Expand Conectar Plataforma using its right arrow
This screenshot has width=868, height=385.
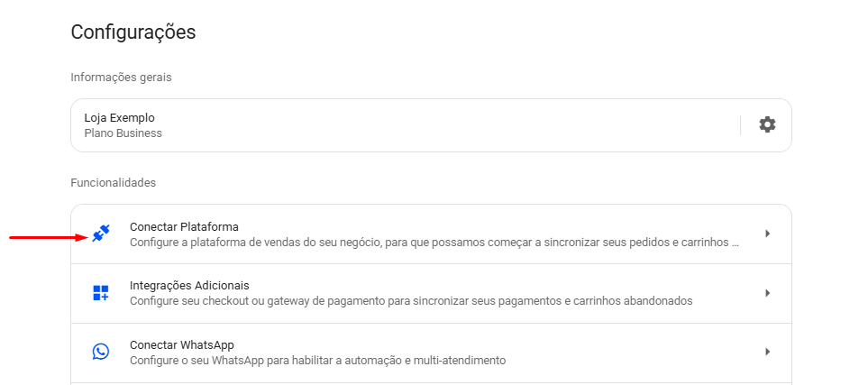pyautogui.click(x=767, y=234)
